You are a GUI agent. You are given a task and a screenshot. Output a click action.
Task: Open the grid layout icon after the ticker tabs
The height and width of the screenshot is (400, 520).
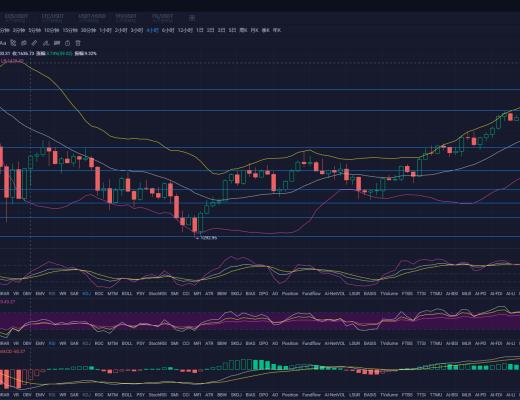pyautogui.click(x=192, y=18)
